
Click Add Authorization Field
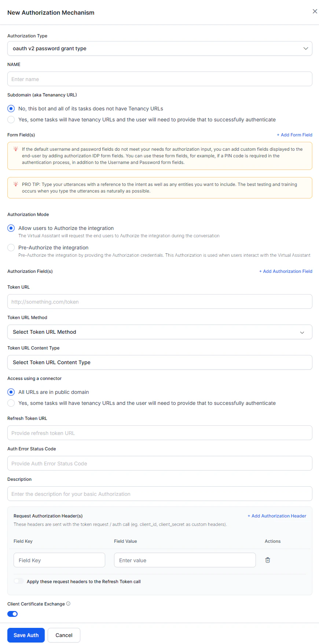pyautogui.click(x=286, y=271)
